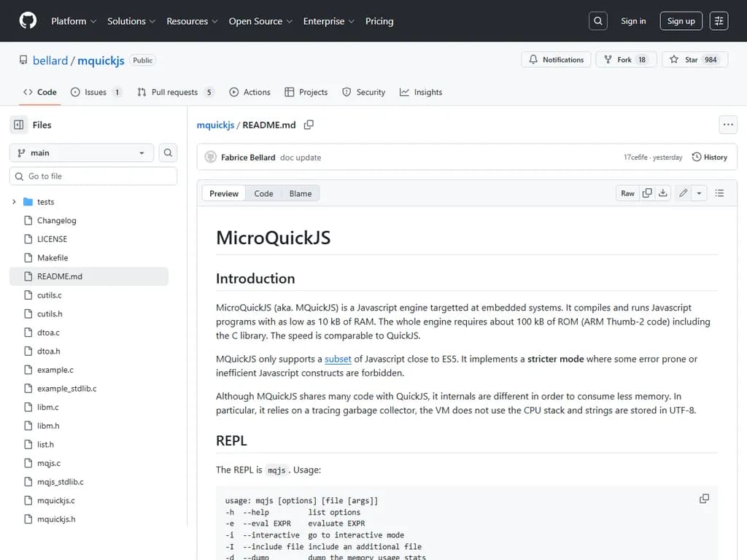
Task: Copy raw file contents icon
Action: (646, 193)
